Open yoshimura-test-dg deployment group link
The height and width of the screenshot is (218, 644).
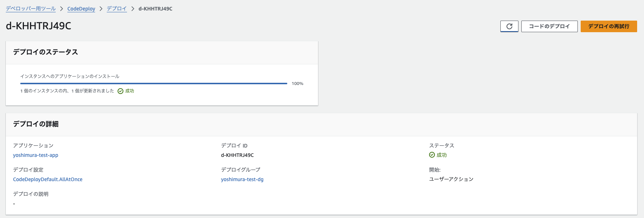(242, 179)
